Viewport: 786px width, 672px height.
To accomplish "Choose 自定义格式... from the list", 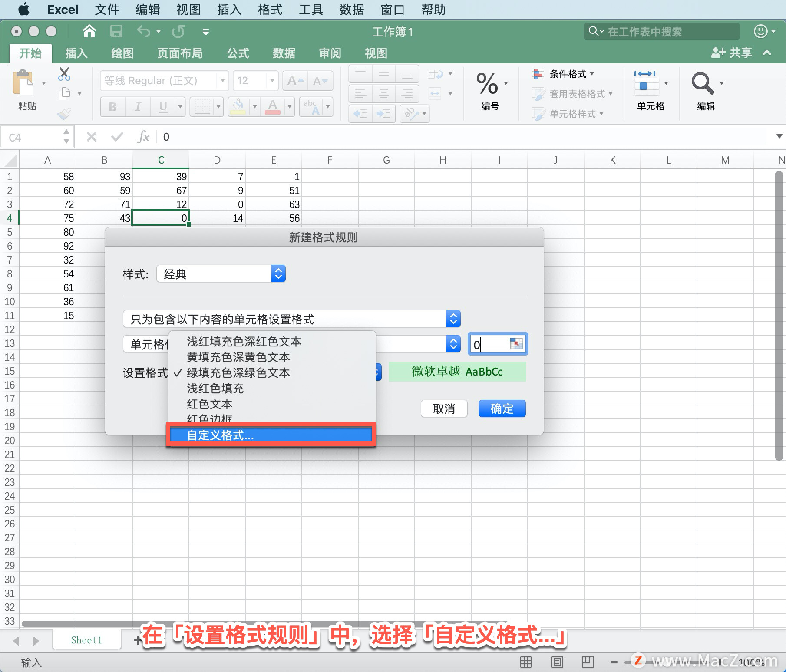I will pos(271,435).
